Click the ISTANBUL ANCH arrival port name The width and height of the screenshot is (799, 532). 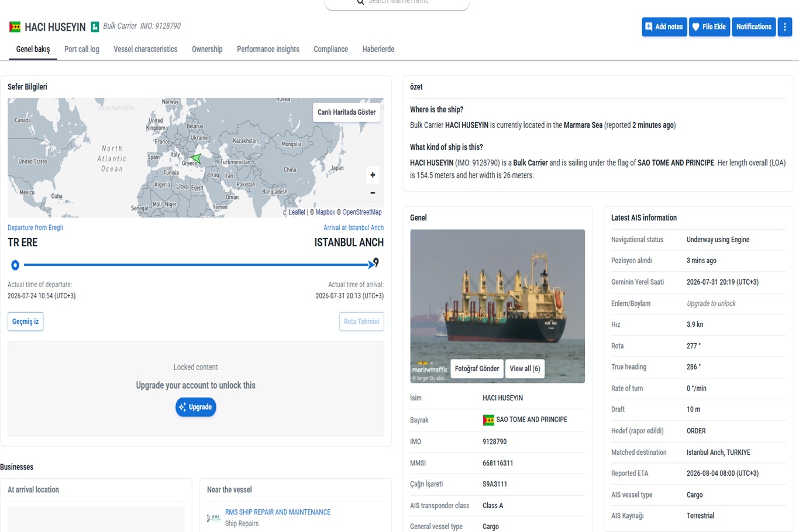tap(349, 243)
